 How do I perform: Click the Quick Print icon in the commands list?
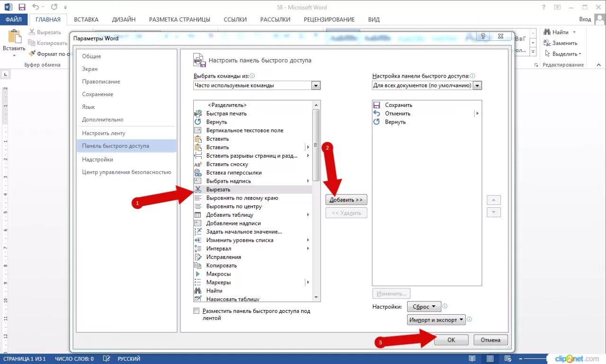tap(198, 114)
